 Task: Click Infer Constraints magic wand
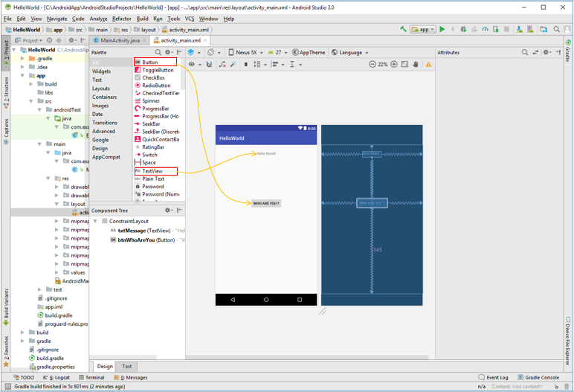tap(233, 64)
